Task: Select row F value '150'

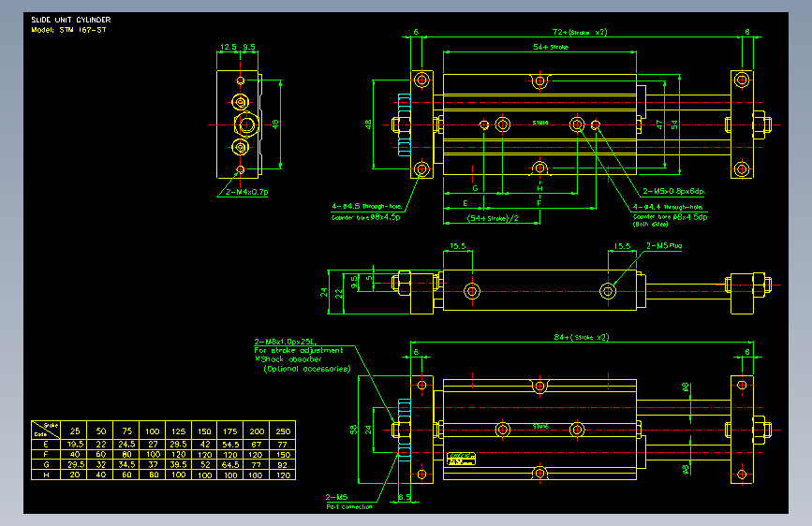Action: [283, 455]
